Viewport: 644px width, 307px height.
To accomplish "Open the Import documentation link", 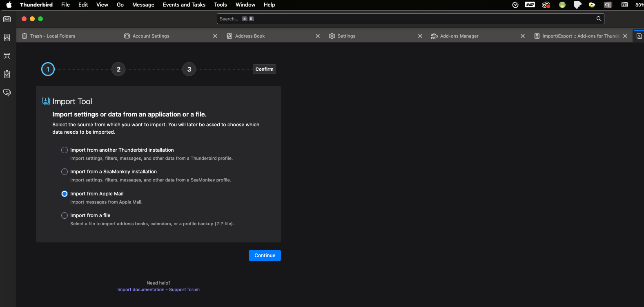I will [x=141, y=289].
